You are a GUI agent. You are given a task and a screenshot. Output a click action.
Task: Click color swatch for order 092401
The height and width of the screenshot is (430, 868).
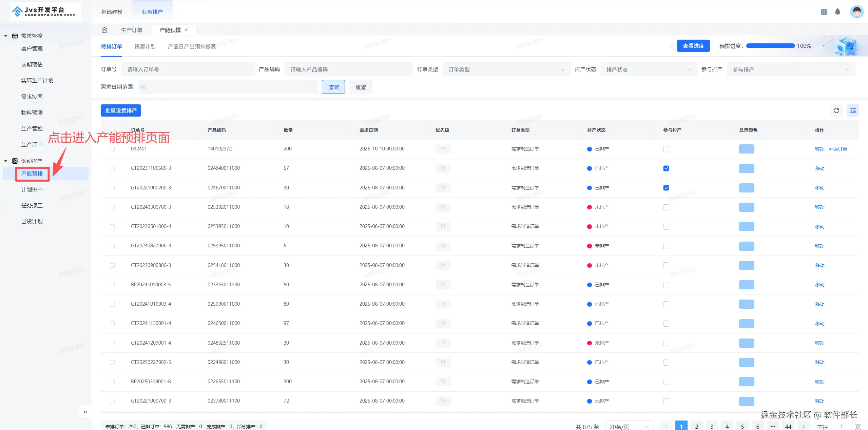point(746,149)
